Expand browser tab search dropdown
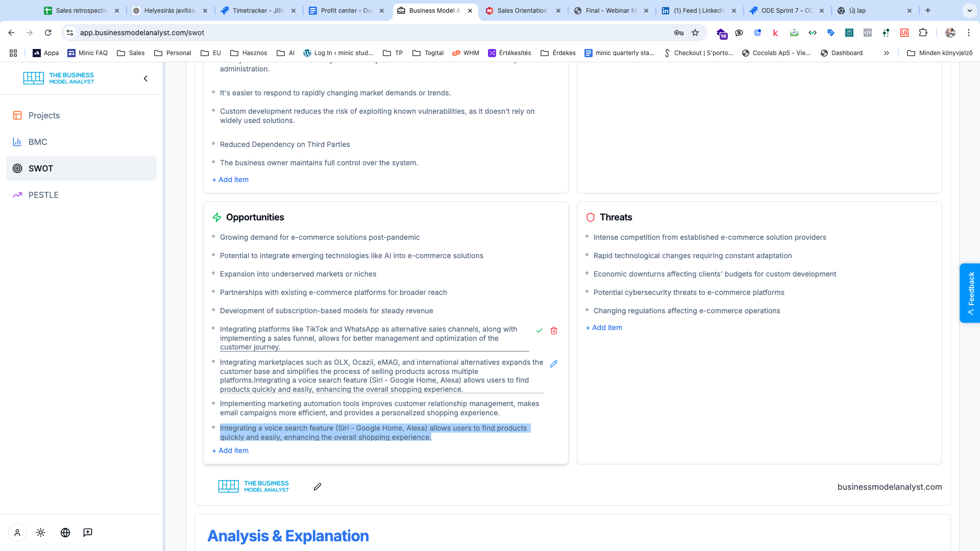The height and width of the screenshot is (551, 980). (x=969, y=10)
